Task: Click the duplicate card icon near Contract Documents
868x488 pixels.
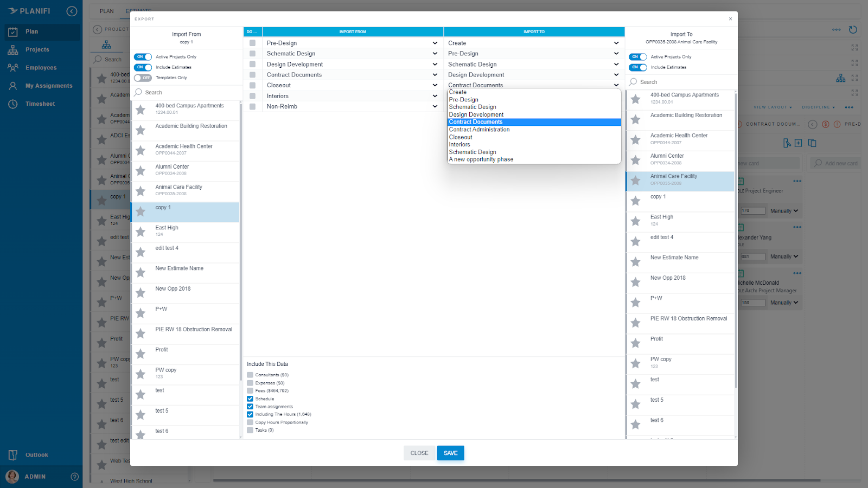Action: tap(812, 143)
